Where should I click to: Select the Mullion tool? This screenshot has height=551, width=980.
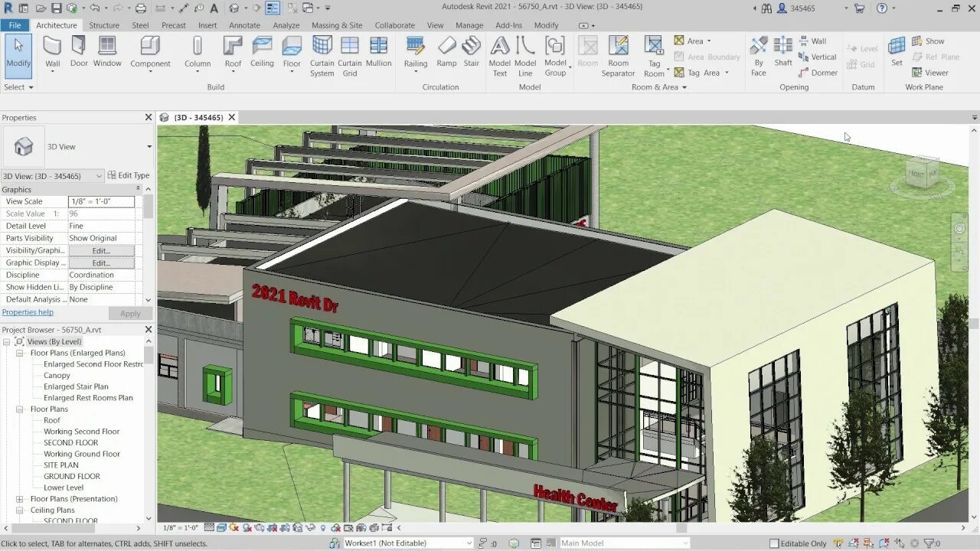click(x=378, y=53)
